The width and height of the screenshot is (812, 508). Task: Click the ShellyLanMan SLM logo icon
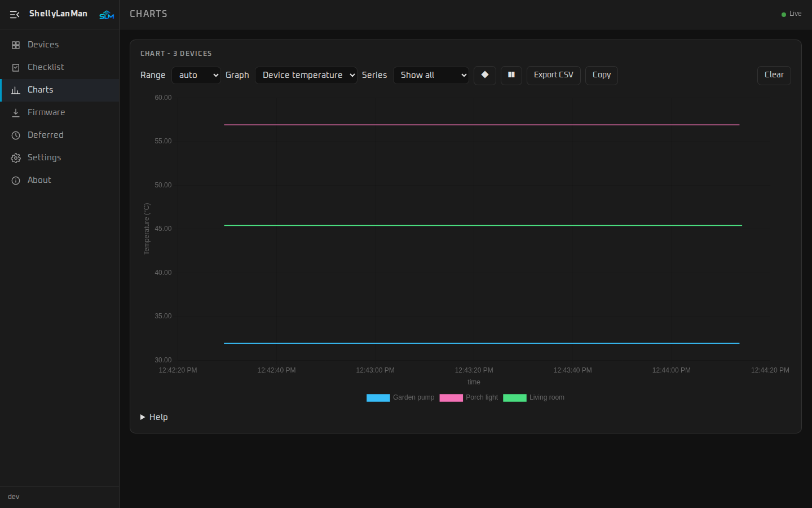tap(107, 15)
